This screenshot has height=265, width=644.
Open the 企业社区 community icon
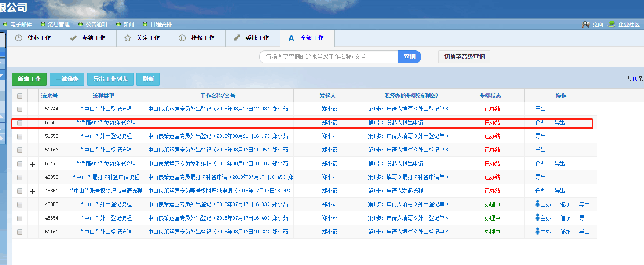[611, 24]
